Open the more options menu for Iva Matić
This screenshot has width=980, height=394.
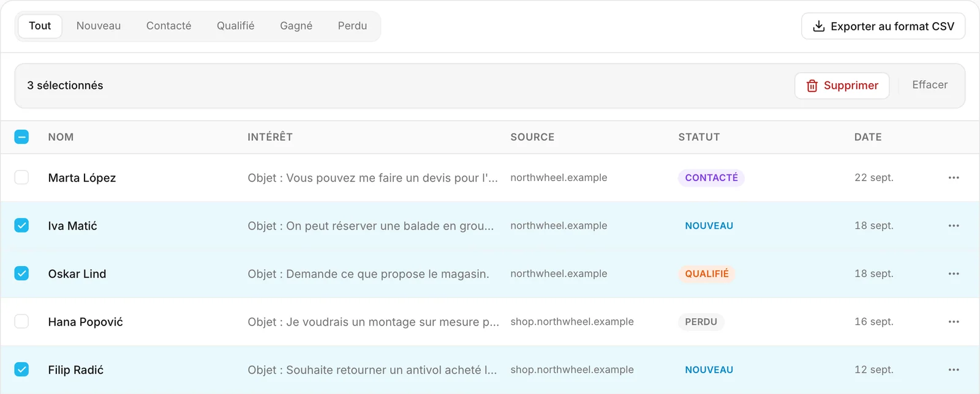pyautogui.click(x=954, y=226)
